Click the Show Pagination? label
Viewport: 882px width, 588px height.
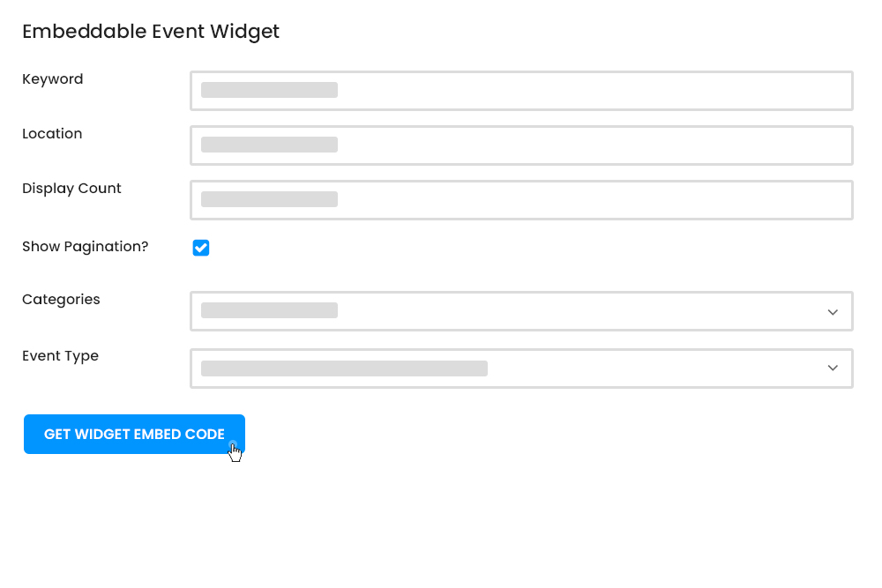(x=85, y=247)
